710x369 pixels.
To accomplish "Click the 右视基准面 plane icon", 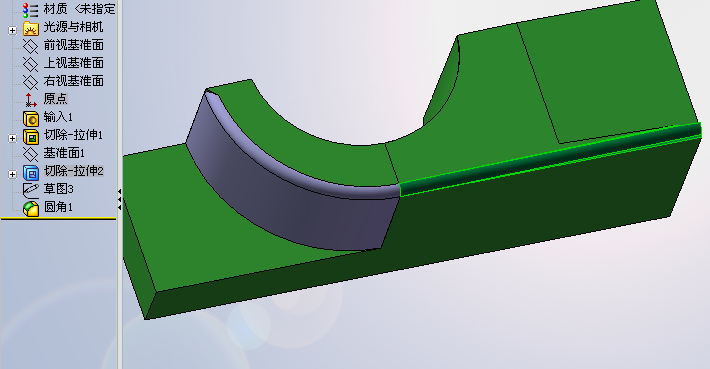I will pos(30,82).
